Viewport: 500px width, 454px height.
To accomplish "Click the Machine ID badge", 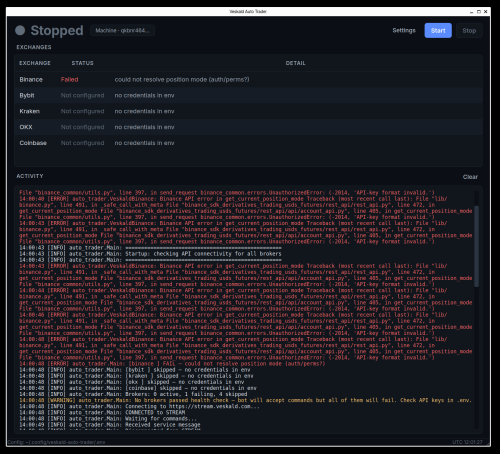I will (122, 30).
